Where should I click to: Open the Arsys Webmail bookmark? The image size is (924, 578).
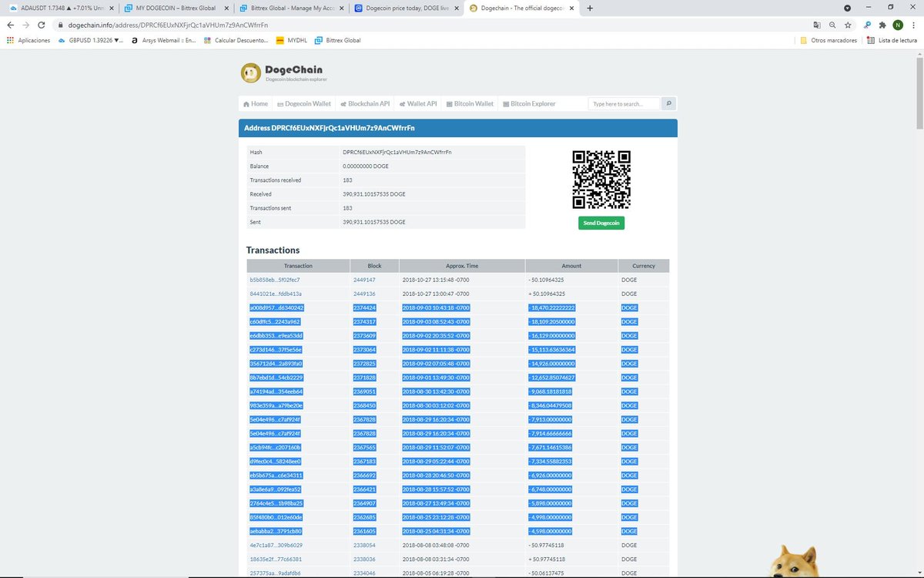[x=163, y=40]
